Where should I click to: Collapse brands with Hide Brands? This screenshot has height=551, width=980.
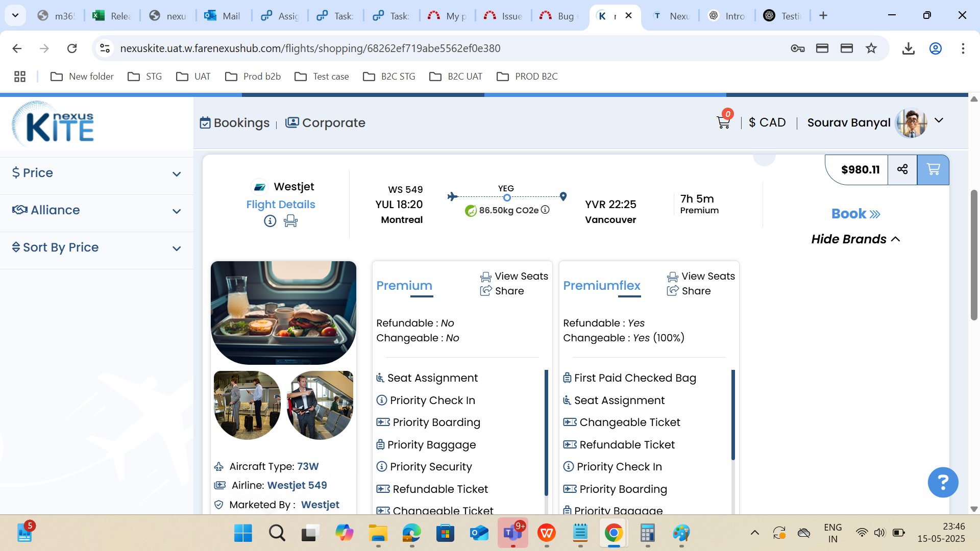click(855, 239)
